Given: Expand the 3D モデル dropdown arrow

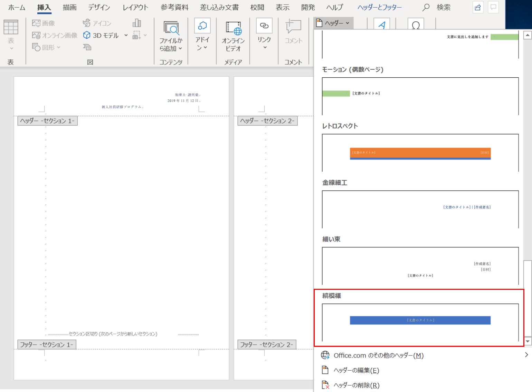Looking at the screenshot, I should [x=126, y=35].
